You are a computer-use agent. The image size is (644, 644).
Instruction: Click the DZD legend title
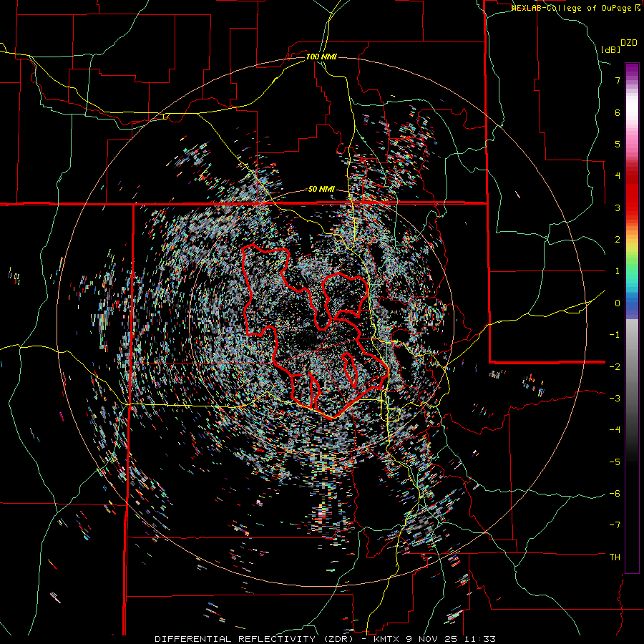pyautogui.click(x=629, y=43)
